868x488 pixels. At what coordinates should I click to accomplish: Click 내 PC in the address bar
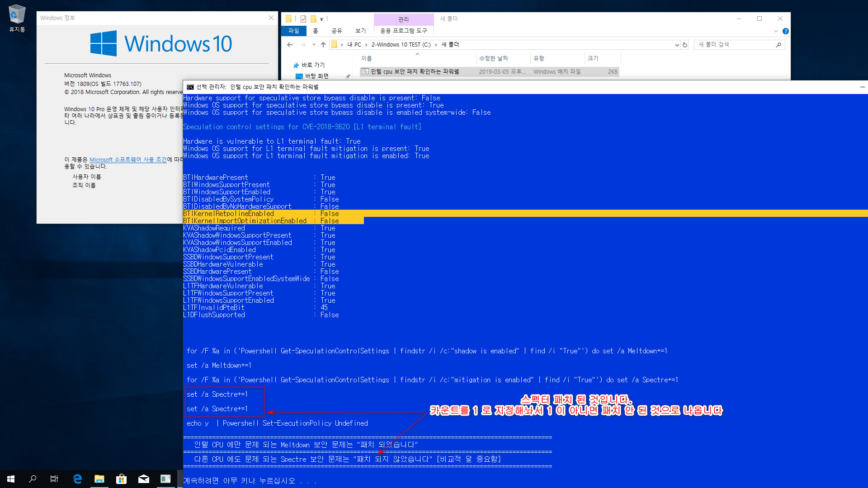tap(354, 45)
